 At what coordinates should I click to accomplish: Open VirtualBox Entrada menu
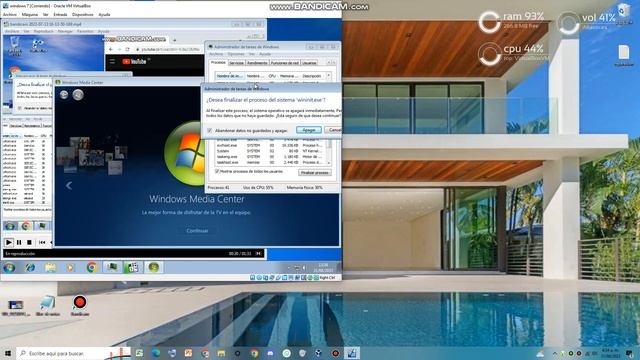coord(60,14)
